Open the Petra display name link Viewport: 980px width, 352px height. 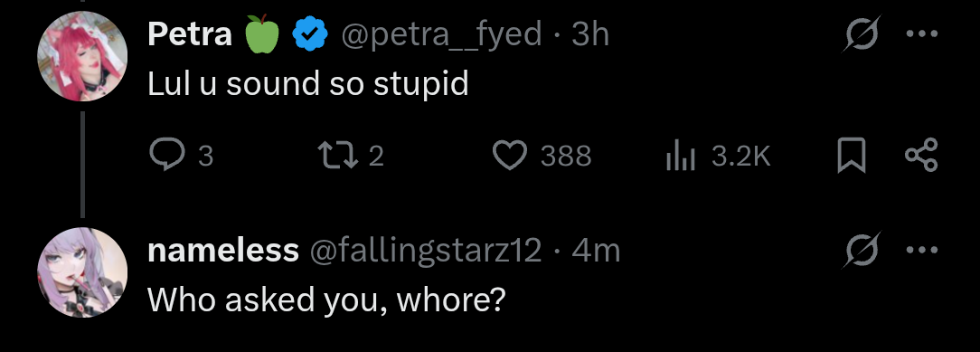pyautogui.click(x=189, y=33)
